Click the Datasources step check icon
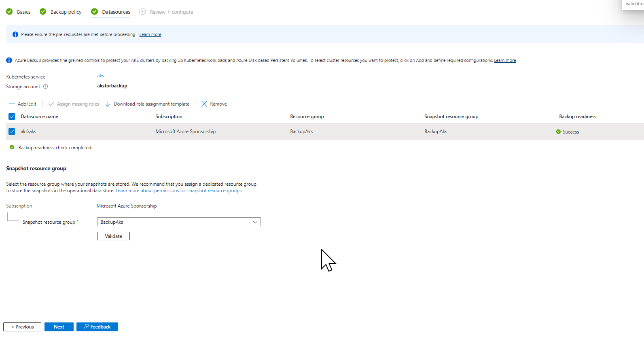The width and height of the screenshot is (644, 337). pyautogui.click(x=94, y=12)
